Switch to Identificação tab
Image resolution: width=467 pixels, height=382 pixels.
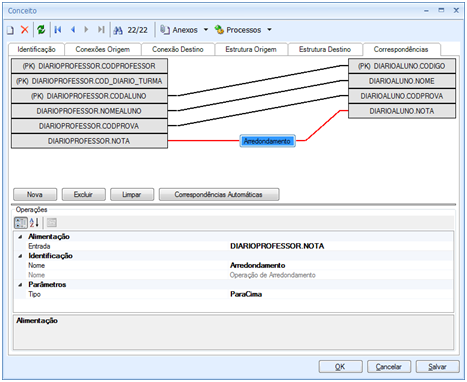coord(36,49)
